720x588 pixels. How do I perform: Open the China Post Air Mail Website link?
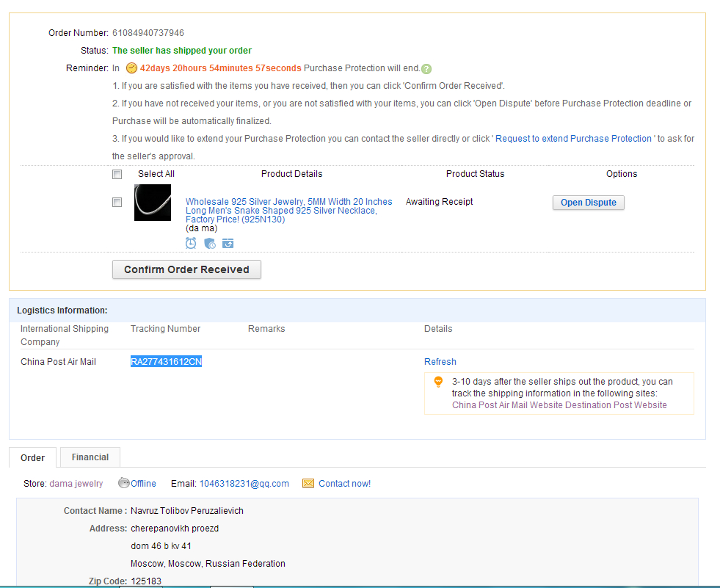coord(505,405)
